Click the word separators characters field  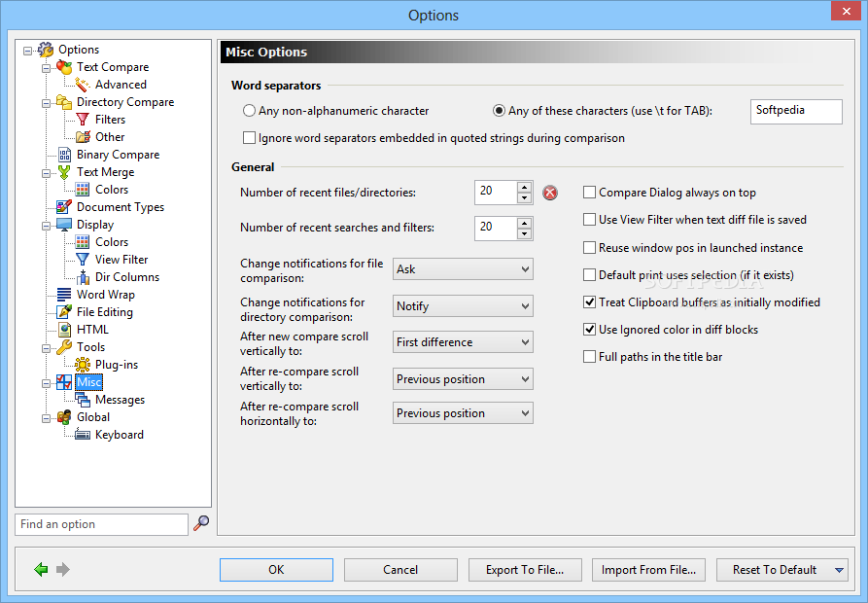click(796, 112)
